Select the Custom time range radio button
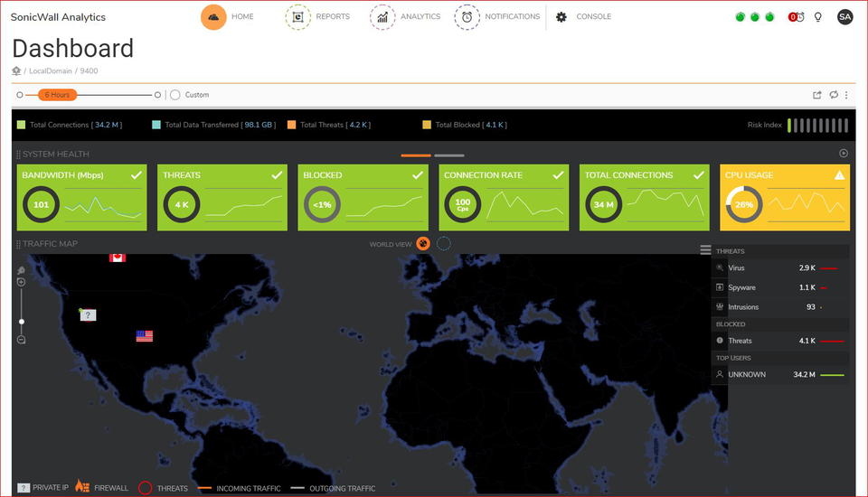The width and height of the screenshot is (868, 497). tap(175, 95)
